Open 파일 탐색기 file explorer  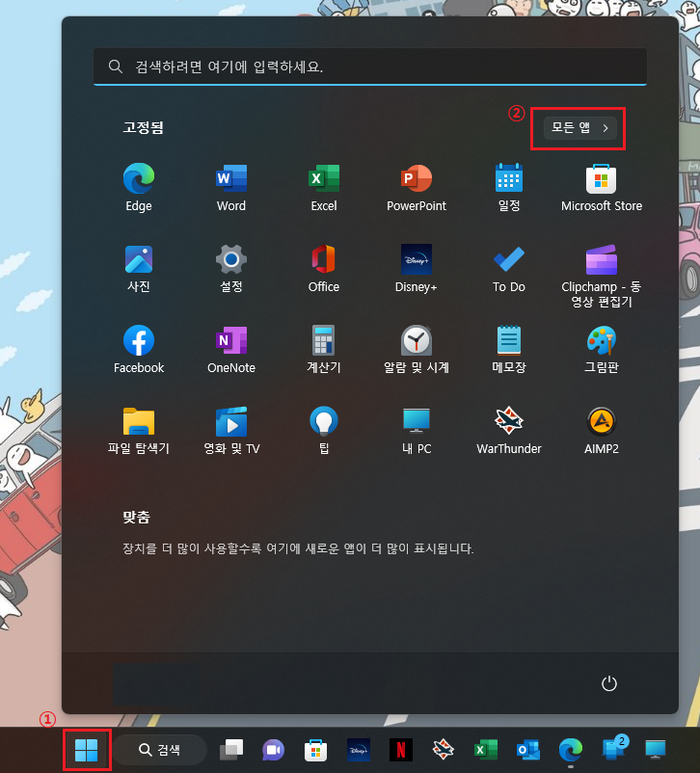(139, 431)
